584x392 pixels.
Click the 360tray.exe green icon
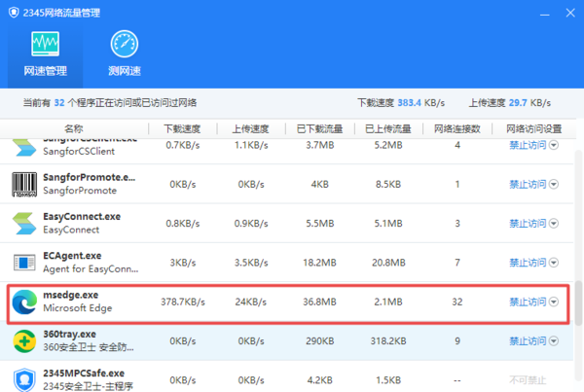tap(24, 340)
